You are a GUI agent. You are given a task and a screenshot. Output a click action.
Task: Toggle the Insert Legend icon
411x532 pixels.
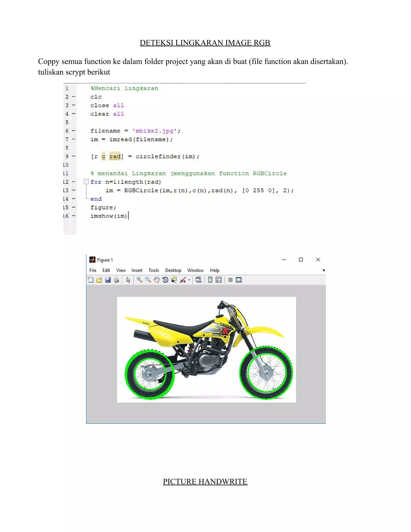pos(219,280)
